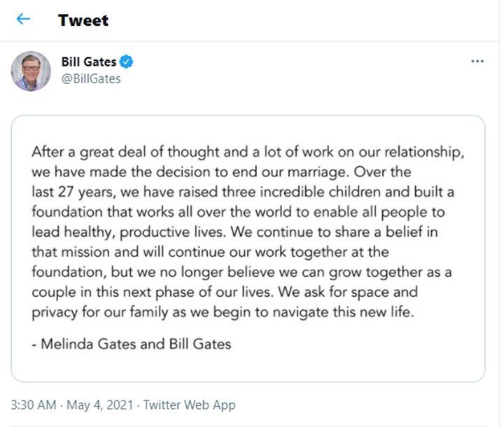
Task: Click the Bill Gates display name
Action: [89, 62]
